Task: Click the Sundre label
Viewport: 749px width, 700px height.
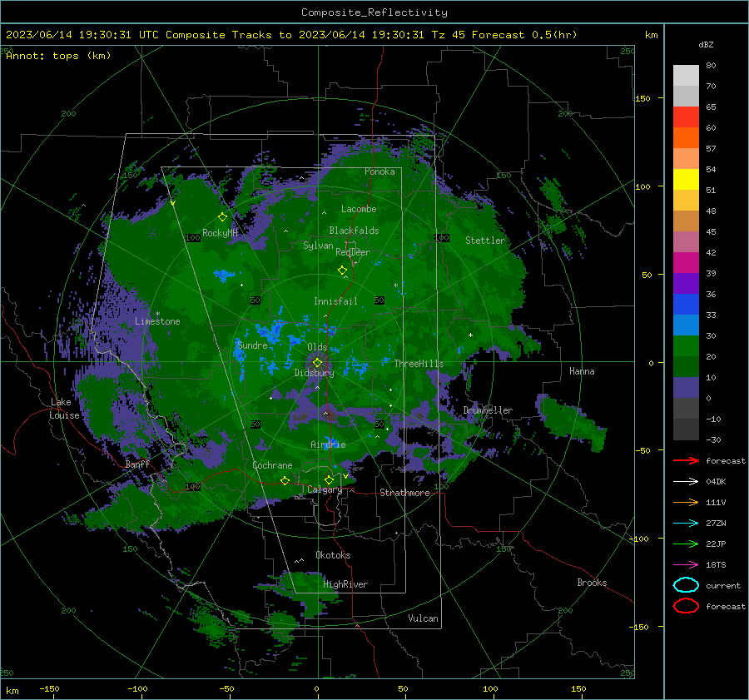Action: (x=252, y=345)
